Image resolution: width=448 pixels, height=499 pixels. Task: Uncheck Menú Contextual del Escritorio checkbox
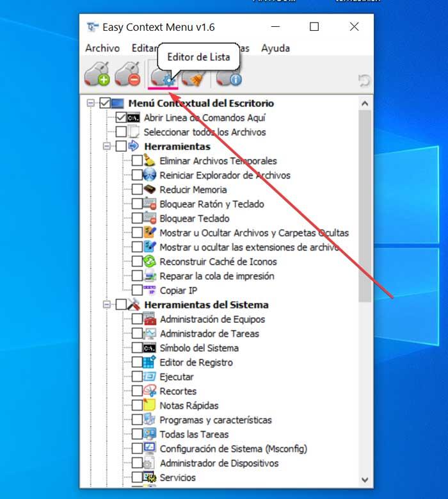(x=104, y=102)
